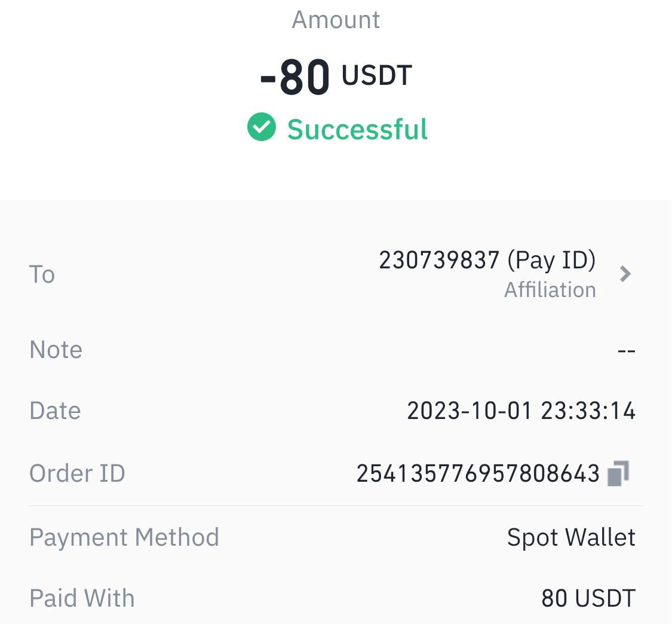Tap the USDT currency label beside amount
The height and width of the screenshot is (624, 672).
tap(377, 75)
